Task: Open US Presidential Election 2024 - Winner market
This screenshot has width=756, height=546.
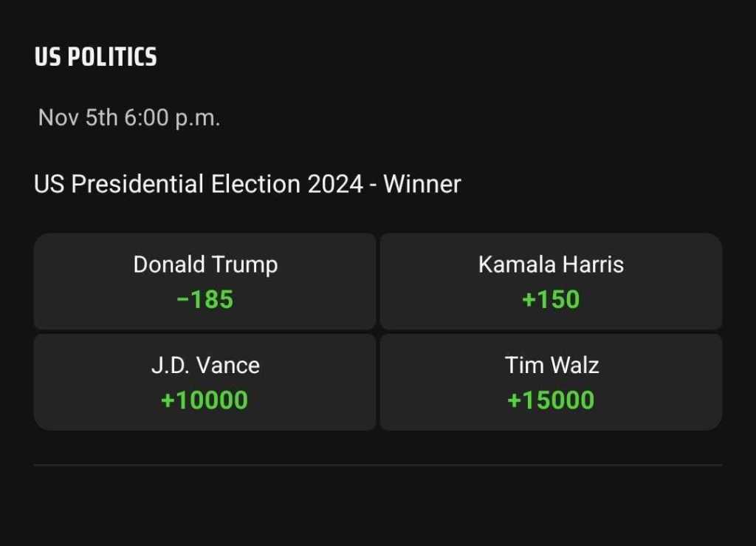Action: click(x=247, y=184)
